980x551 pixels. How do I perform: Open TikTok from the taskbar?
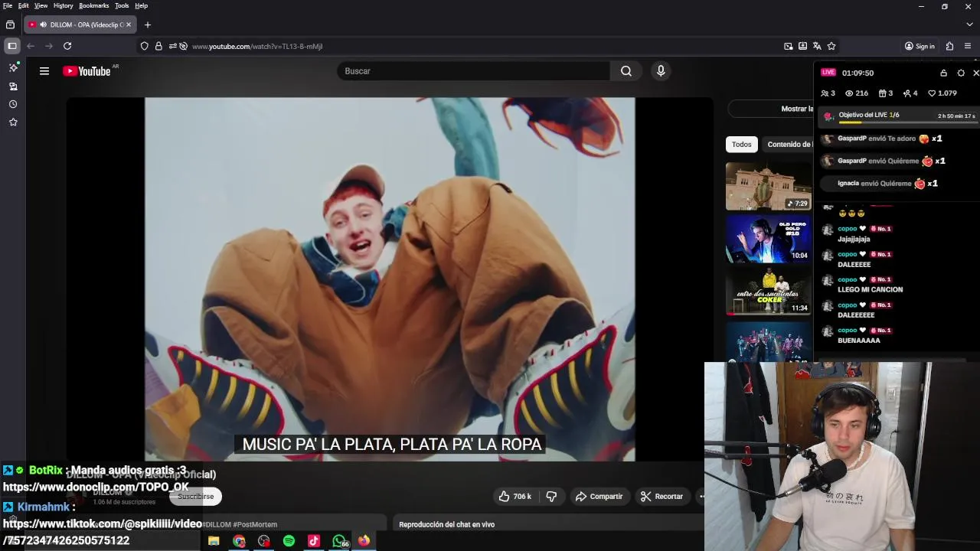(314, 541)
